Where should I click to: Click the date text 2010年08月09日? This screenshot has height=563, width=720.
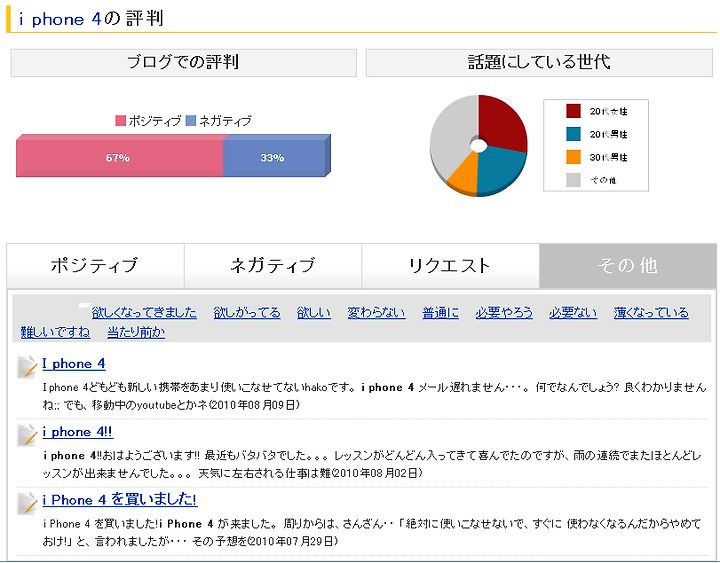tap(253, 405)
